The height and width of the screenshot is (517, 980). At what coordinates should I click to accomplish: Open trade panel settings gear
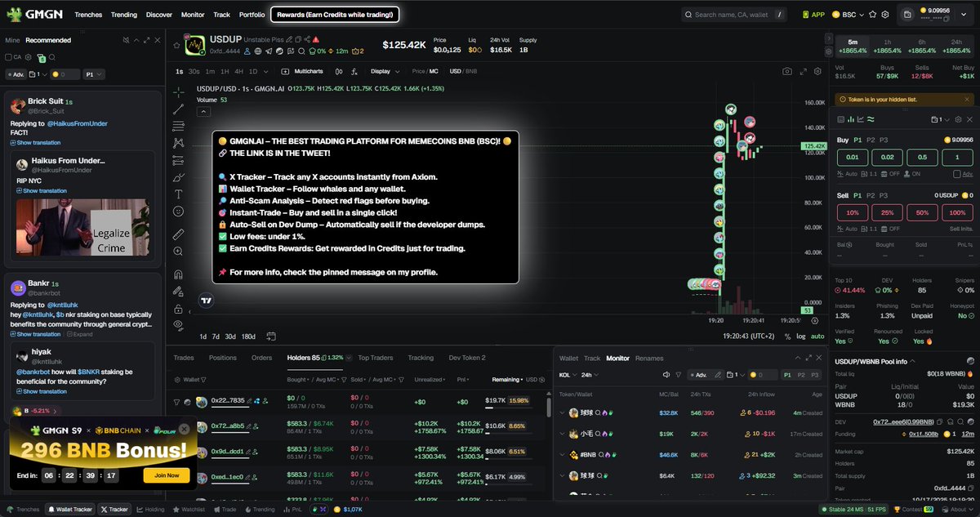point(958,119)
